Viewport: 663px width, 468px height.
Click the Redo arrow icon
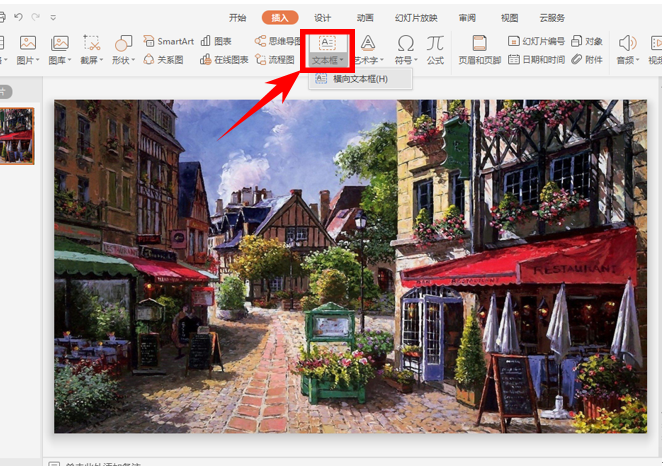tap(36, 17)
